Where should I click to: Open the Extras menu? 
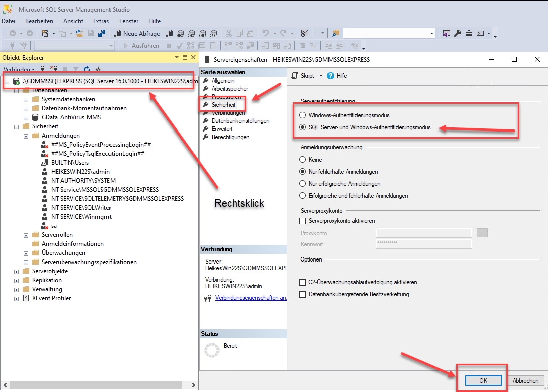click(x=101, y=21)
